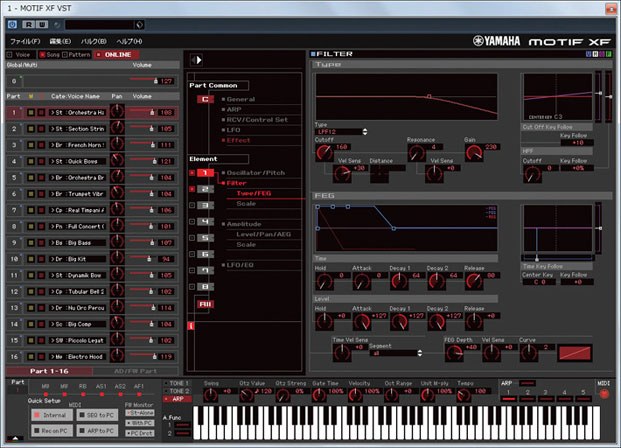The image size is (621, 448).
Task: Switch to the Part 1-16 tab
Action: 49,371
